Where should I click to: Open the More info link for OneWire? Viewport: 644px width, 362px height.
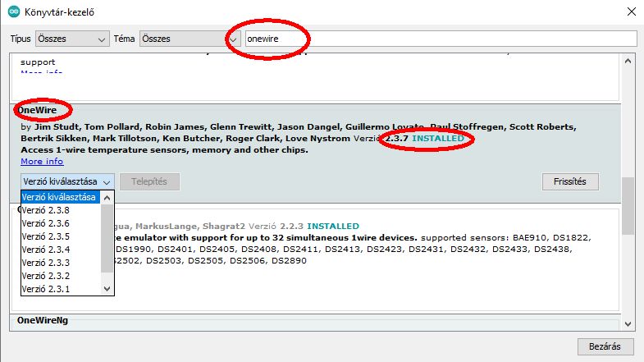(x=42, y=162)
